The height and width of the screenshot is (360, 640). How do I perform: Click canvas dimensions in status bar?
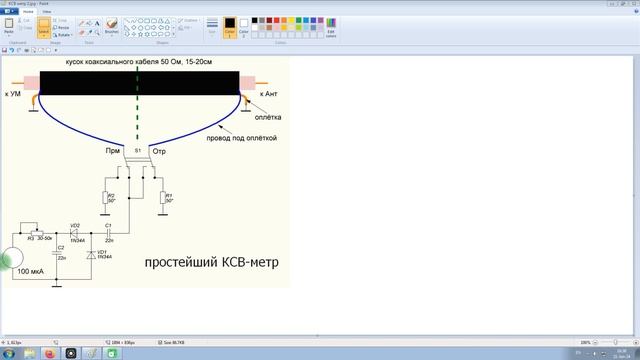[120, 342]
